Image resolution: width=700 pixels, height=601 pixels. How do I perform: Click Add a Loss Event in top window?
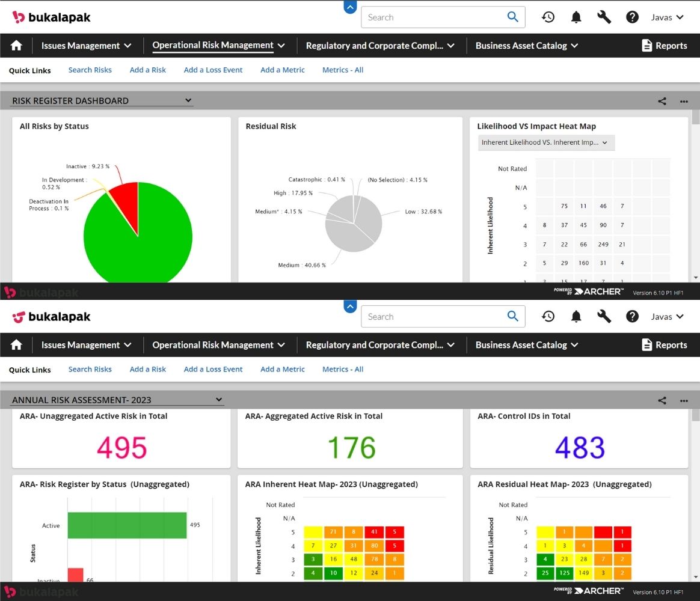[x=213, y=70]
